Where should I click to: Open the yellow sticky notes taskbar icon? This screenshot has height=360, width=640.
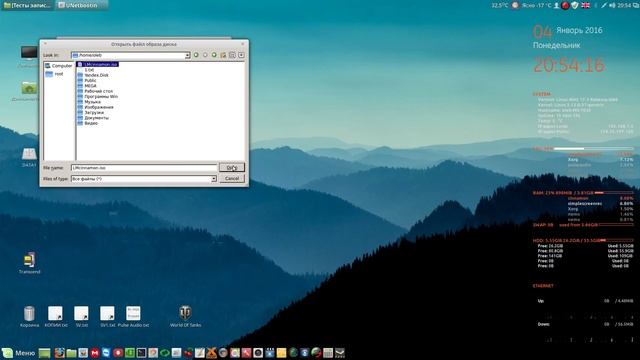pos(282,353)
